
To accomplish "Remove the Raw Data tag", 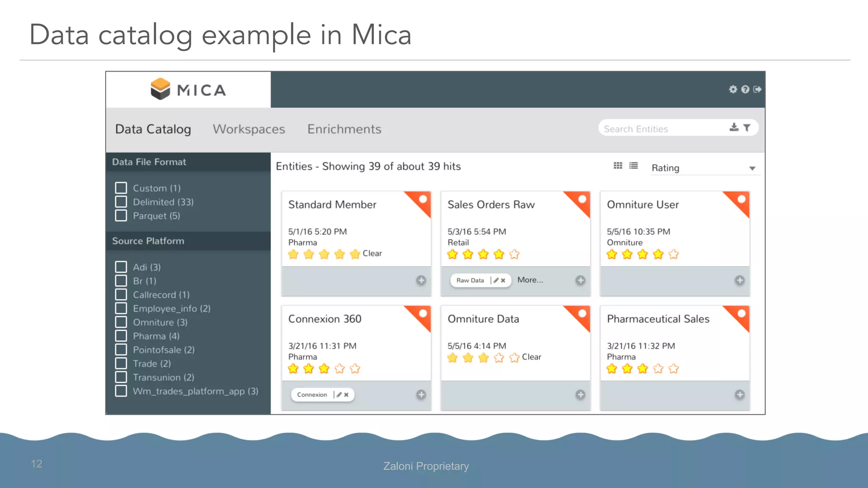I will [x=503, y=280].
